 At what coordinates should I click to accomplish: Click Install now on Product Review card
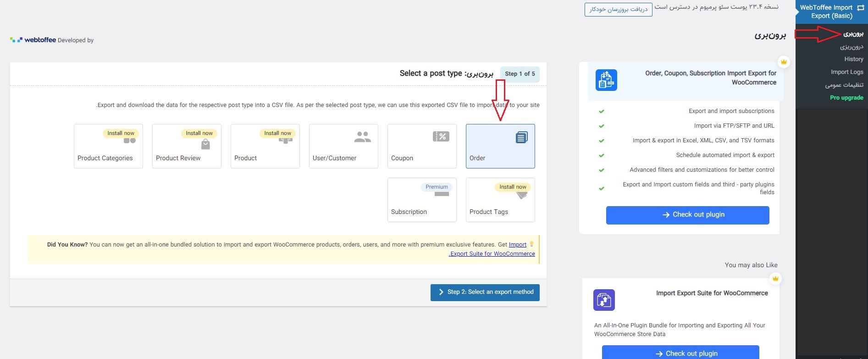tap(199, 133)
